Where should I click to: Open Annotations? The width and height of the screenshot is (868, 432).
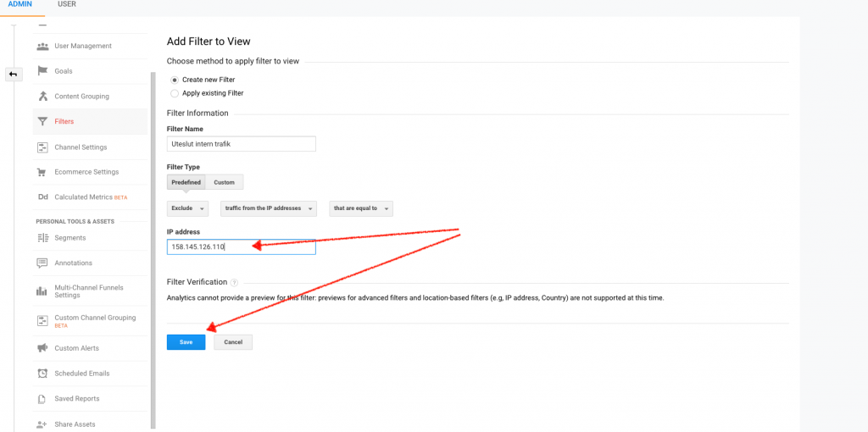(x=73, y=263)
